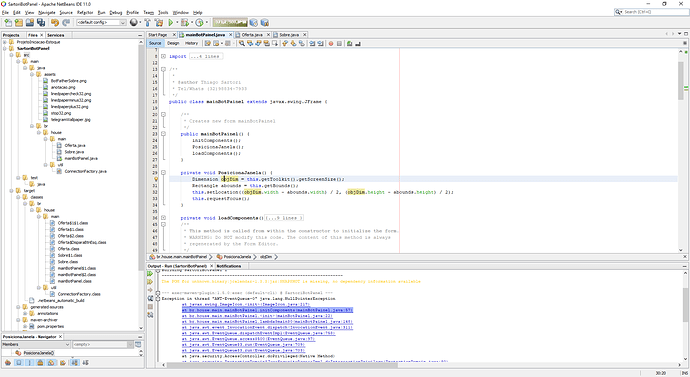Toggle Show Inner Classes in Navigator
Viewport: 690px width, 377px height.
(51, 362)
